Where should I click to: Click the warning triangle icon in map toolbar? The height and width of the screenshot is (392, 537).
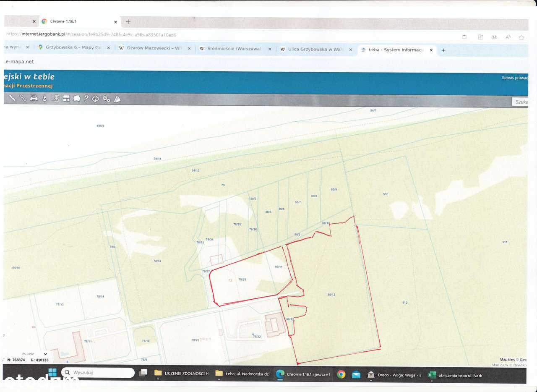click(117, 99)
